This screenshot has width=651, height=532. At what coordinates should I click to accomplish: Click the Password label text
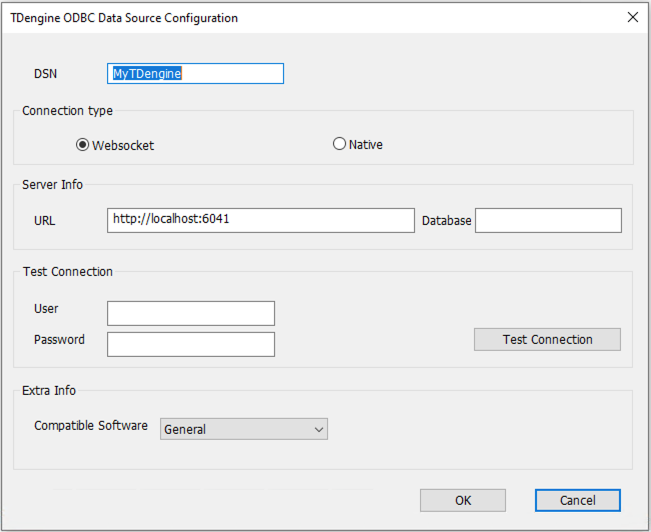click(x=59, y=340)
